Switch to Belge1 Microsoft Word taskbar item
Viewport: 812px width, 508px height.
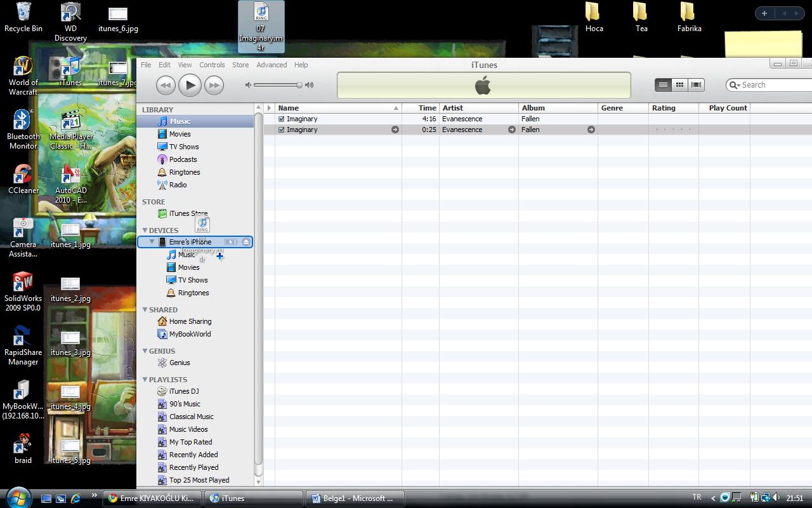pyautogui.click(x=355, y=498)
